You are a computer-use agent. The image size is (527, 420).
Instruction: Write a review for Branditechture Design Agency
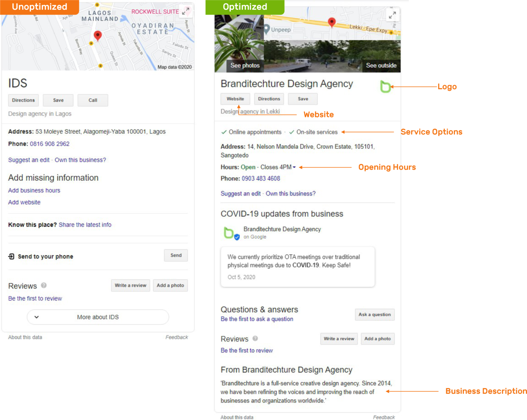click(x=339, y=339)
